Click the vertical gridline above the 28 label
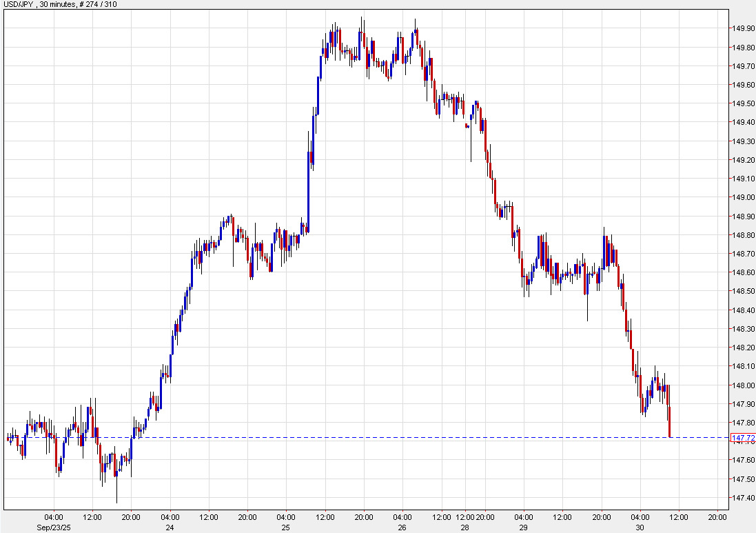This screenshot has width=756, height=533. (x=464, y=276)
